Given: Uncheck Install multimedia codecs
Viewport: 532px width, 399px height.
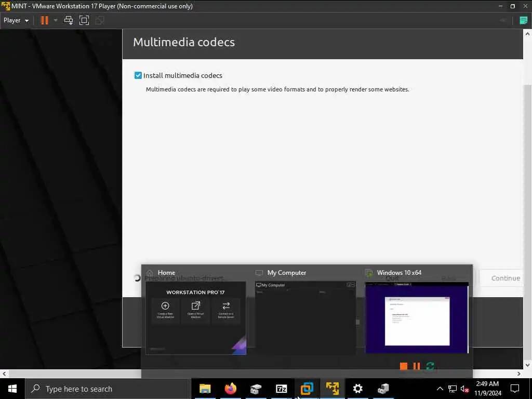Looking at the screenshot, I should (x=138, y=75).
